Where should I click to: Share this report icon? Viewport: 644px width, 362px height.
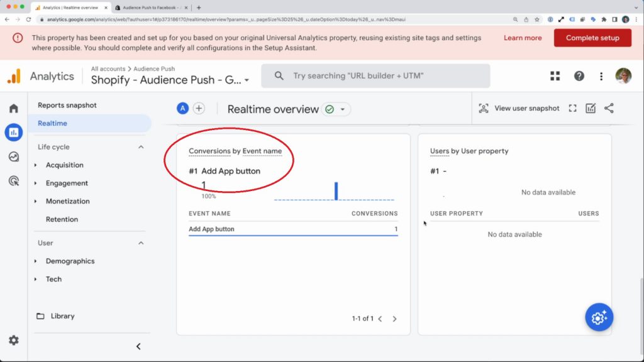609,108
